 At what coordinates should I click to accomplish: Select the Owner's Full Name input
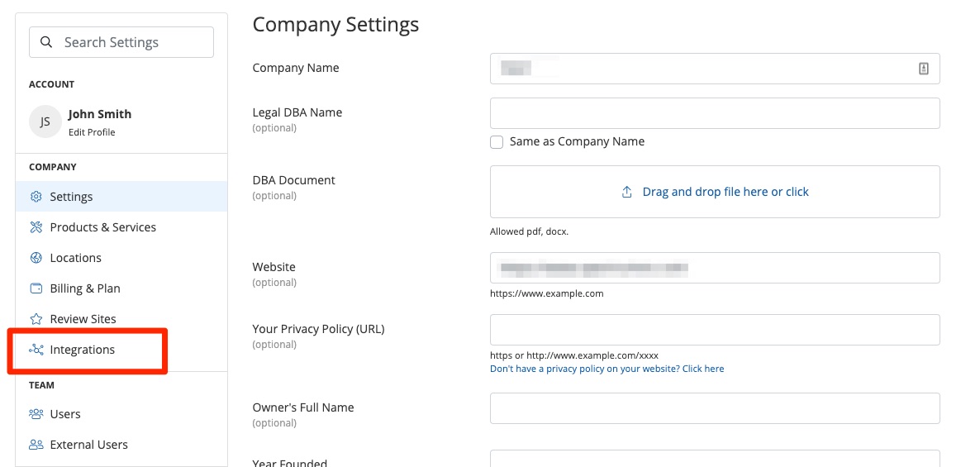pos(715,408)
